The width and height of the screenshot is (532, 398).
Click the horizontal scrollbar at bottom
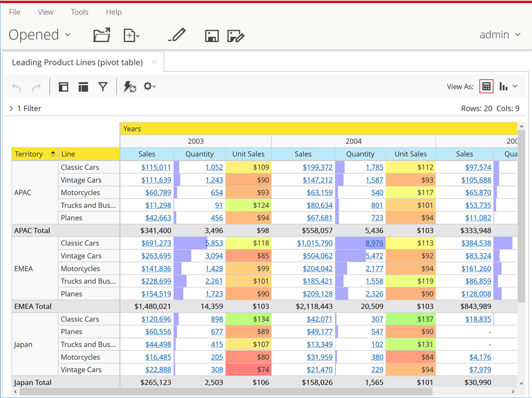[x=225, y=391]
